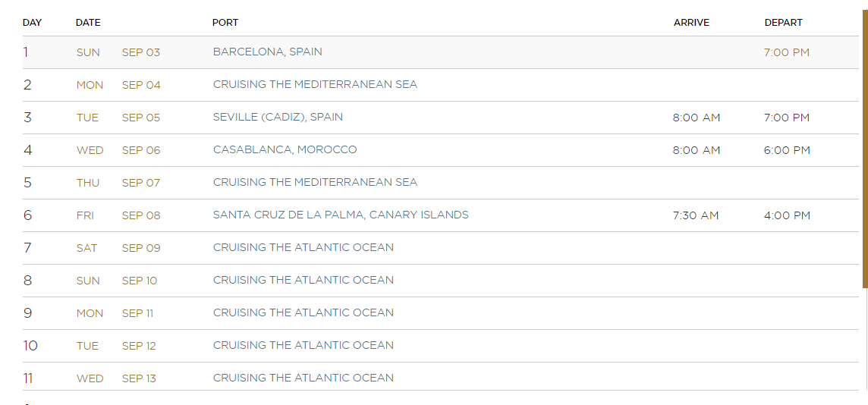Click the 7:30 AM arrival time

(x=696, y=215)
